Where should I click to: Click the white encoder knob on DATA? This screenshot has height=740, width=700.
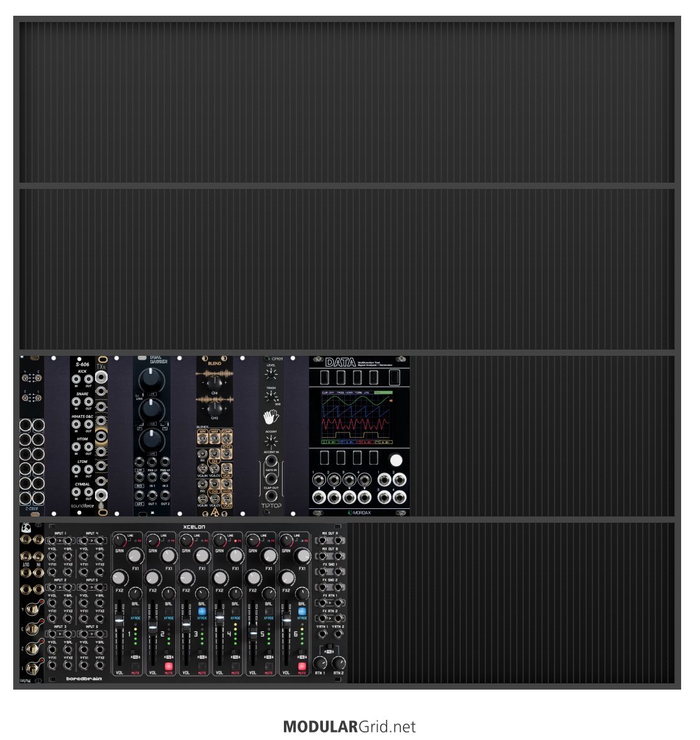(x=396, y=460)
